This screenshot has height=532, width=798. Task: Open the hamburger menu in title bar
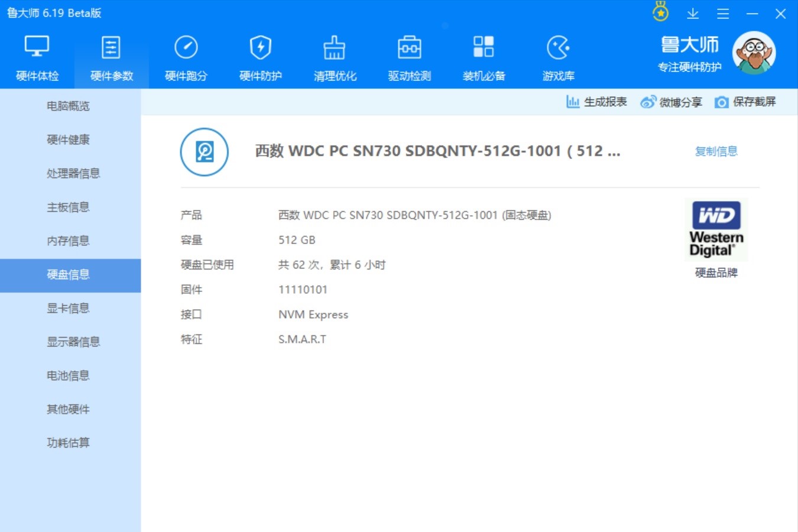[x=723, y=14]
